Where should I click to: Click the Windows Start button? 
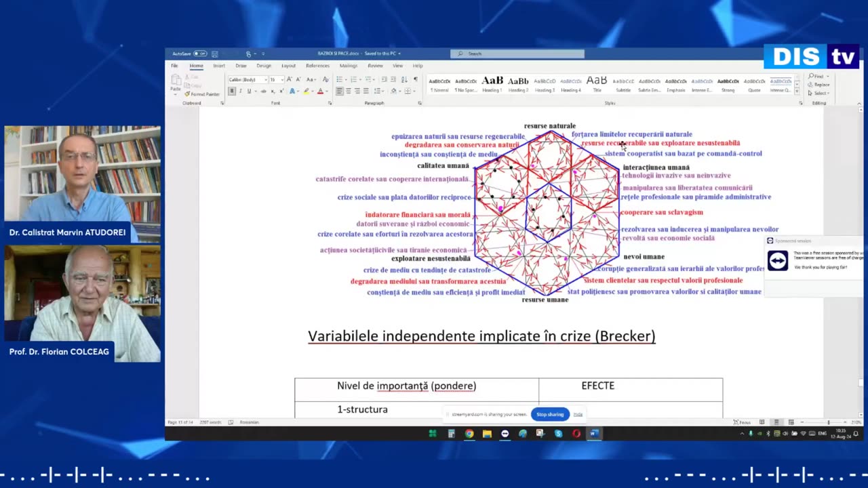[433, 434]
